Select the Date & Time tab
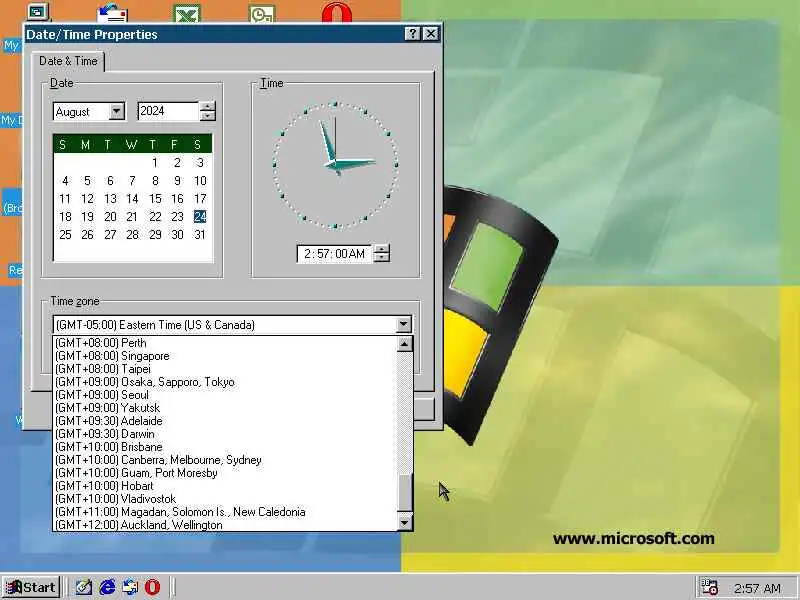 68,61
